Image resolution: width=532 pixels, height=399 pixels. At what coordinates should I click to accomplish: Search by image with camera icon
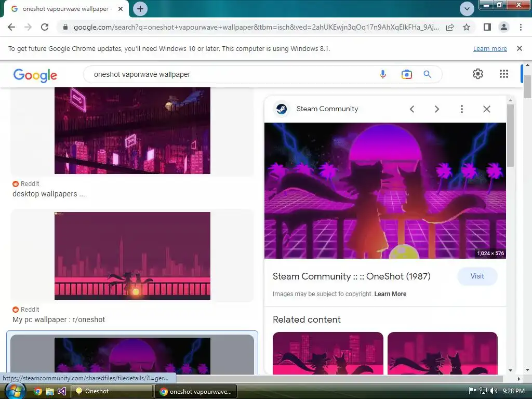pyautogui.click(x=406, y=74)
